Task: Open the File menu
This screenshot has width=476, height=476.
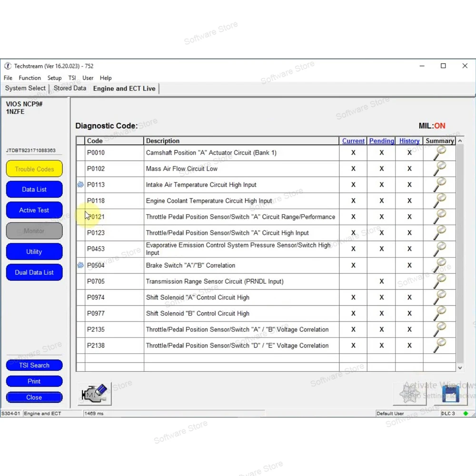Action: tap(8, 78)
